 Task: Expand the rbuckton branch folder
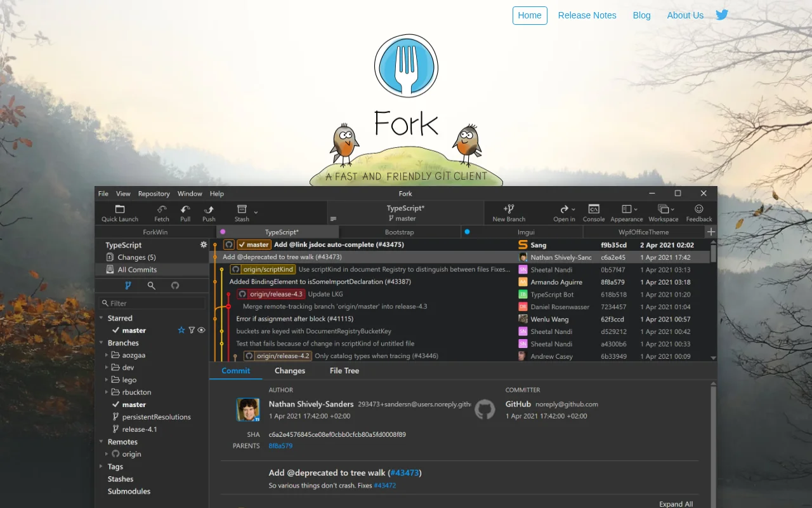107,392
